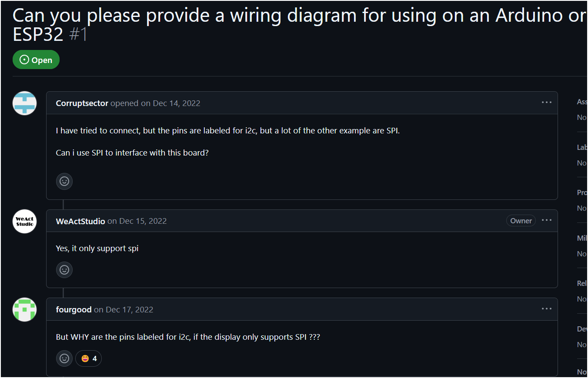
Task: Click the Dec 14, 2022 timestamp link
Action: click(176, 103)
